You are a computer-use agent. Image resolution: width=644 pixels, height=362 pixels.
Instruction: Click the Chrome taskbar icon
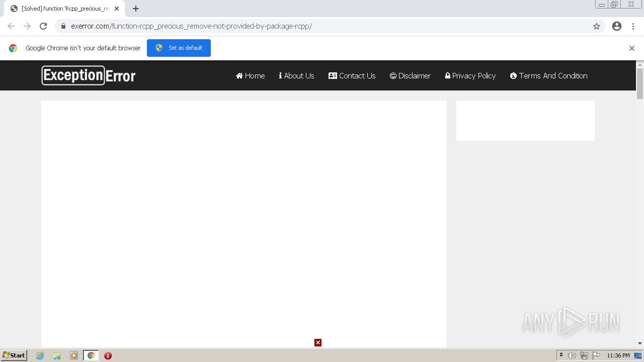[x=91, y=355]
